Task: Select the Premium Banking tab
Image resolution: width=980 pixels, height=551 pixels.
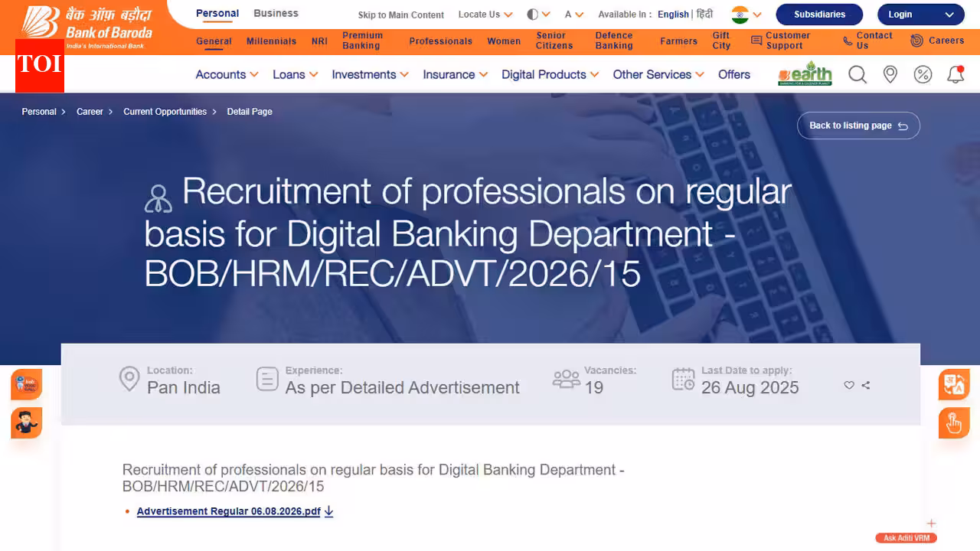Action: [363, 41]
